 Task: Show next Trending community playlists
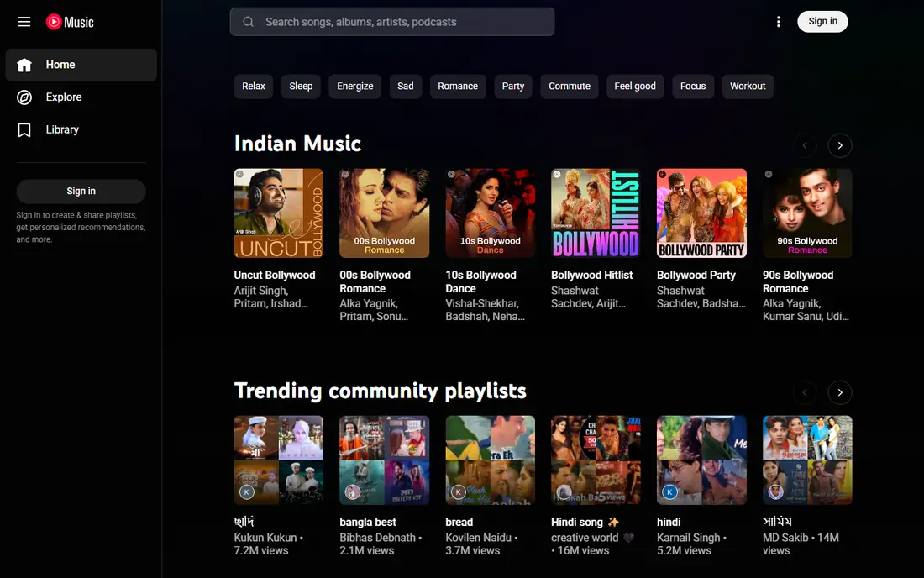point(840,392)
